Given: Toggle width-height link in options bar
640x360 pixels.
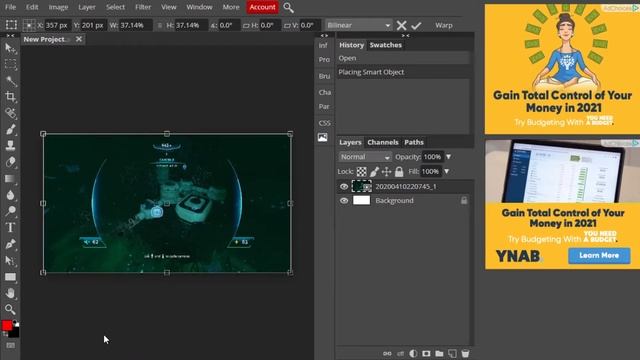Looking at the screenshot, I should pyautogui.click(x=160, y=25).
